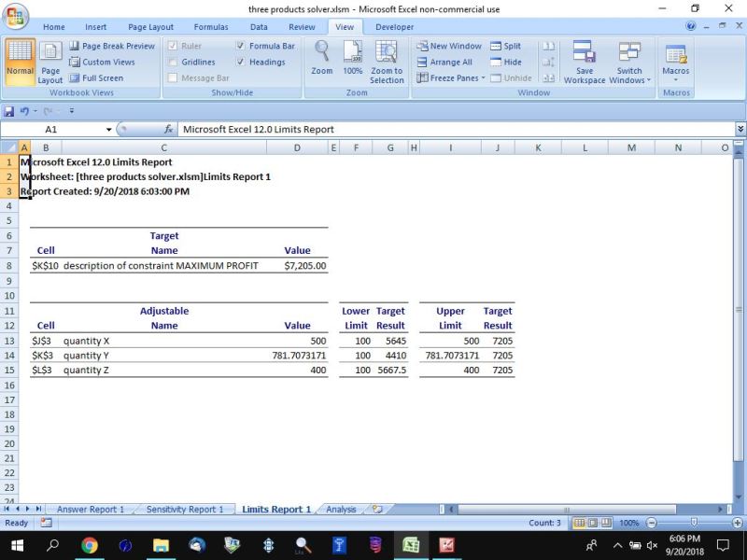Show hidden system tray icons
Image resolution: width=747 pixels, height=560 pixels.
point(617,545)
